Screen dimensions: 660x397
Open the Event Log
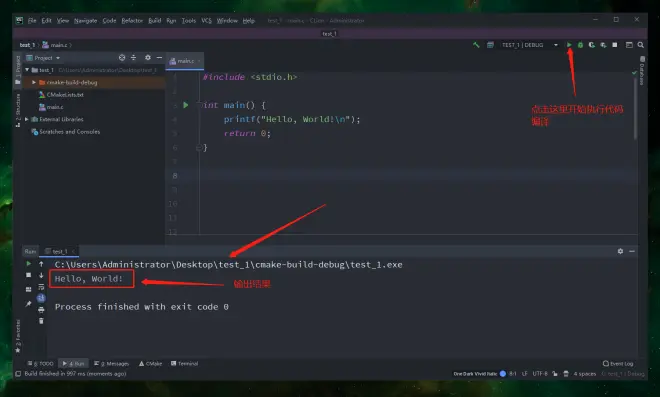(x=618, y=364)
